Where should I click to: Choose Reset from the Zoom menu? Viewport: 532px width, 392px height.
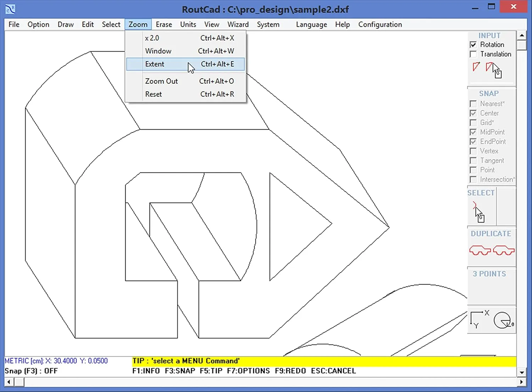pyautogui.click(x=153, y=94)
